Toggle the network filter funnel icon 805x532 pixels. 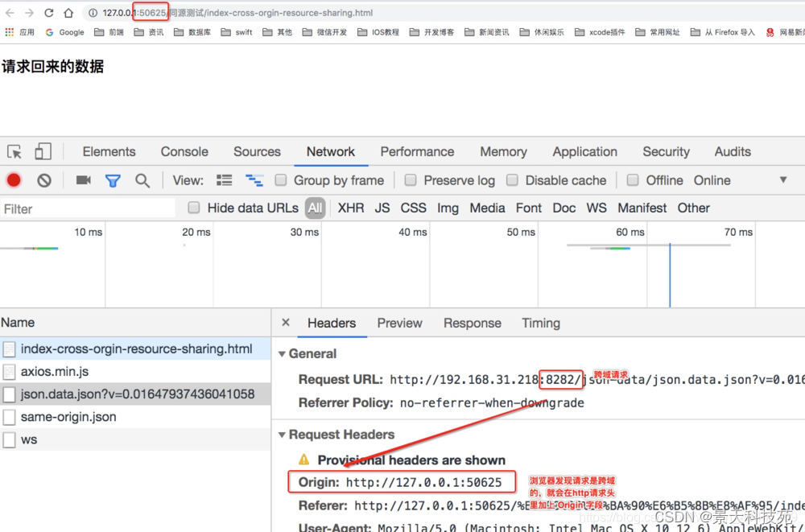(x=113, y=181)
